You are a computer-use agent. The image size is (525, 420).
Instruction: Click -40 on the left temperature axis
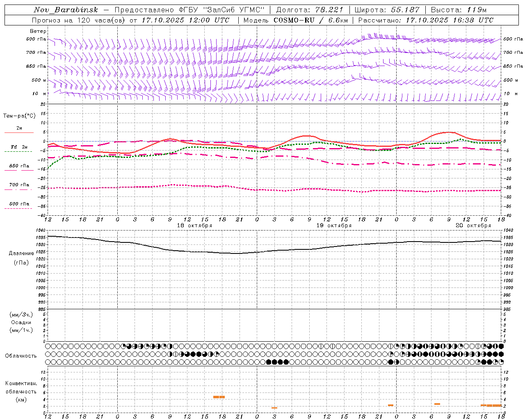tap(42, 215)
